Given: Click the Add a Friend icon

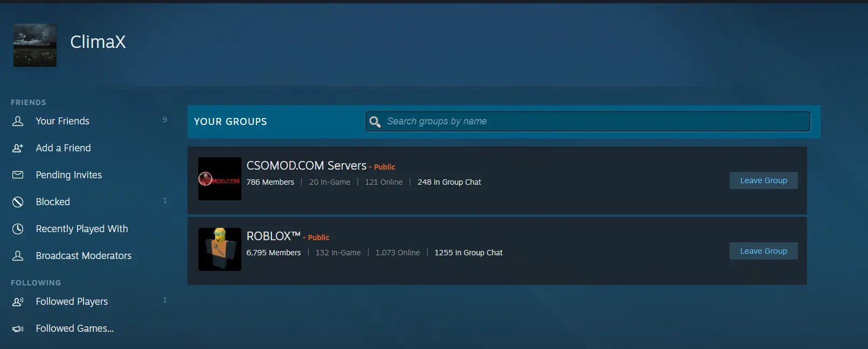Looking at the screenshot, I should (18, 148).
